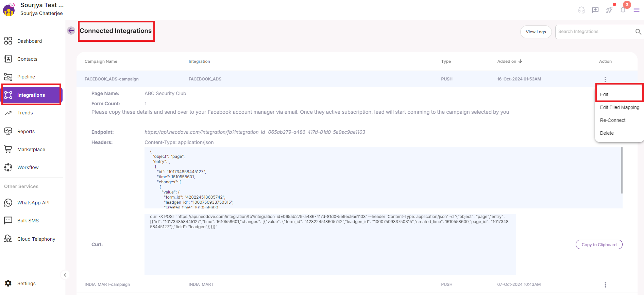644x295 pixels.
Task: Click the search magnifier icon
Action: click(x=638, y=32)
